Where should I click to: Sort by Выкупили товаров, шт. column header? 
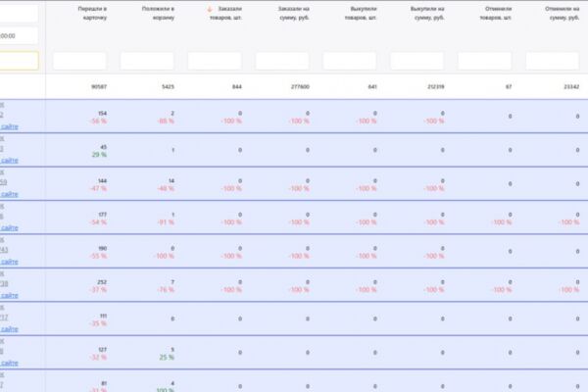pos(361,13)
